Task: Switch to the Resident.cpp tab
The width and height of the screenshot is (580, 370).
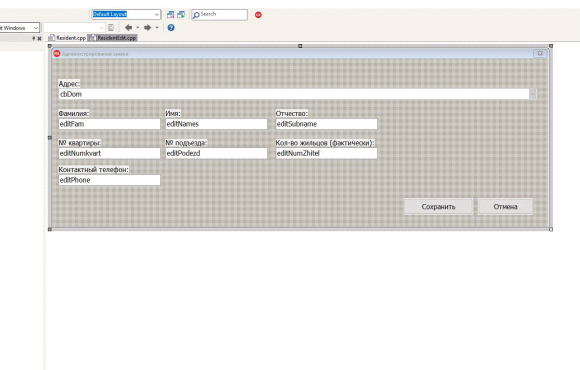Action: click(67, 38)
